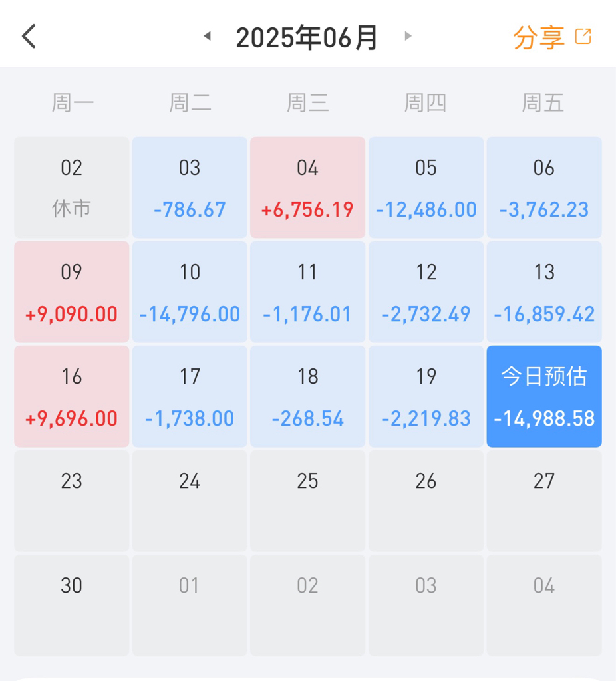Screen dimensions: 616x681
Task: Select next-month day 04 in last row
Action: [x=544, y=605]
